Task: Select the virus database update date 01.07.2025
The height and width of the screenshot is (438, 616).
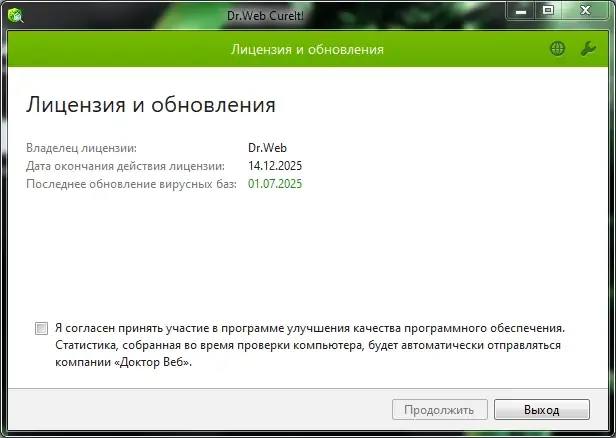Action: click(275, 184)
